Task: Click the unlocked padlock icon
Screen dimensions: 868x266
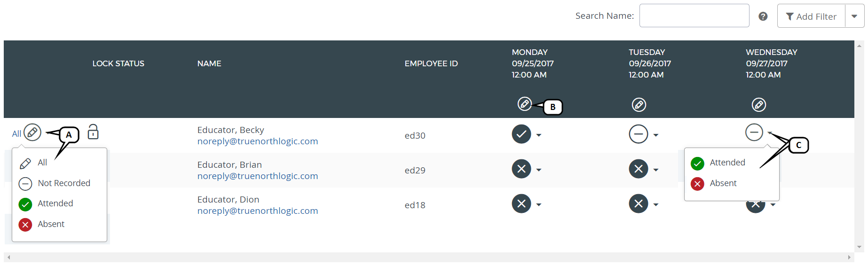Action: pyautogui.click(x=93, y=132)
